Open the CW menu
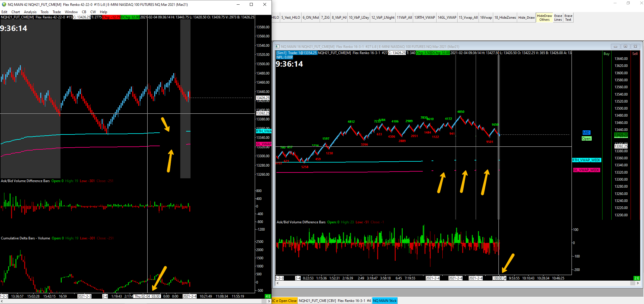 (93, 12)
